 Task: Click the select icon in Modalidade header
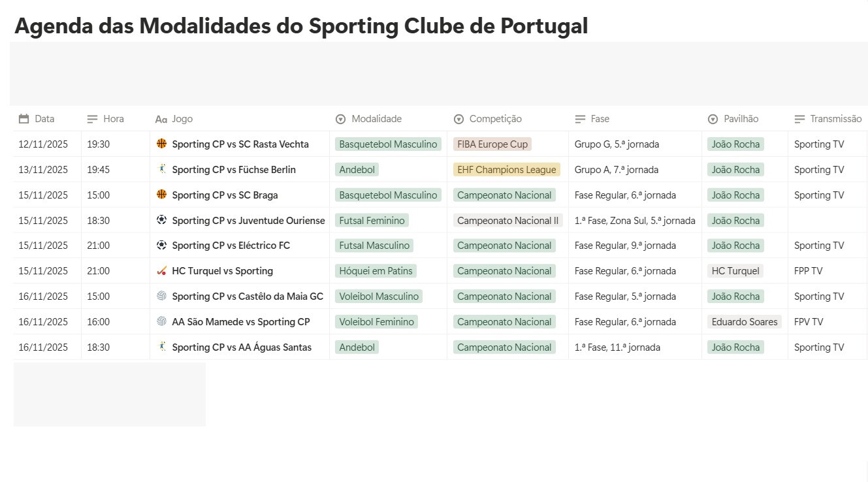tap(340, 119)
